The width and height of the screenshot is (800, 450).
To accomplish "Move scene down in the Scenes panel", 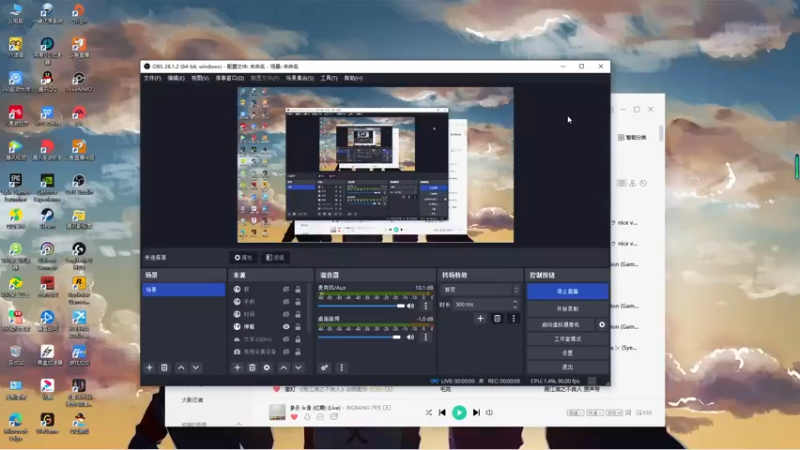I will [196, 367].
